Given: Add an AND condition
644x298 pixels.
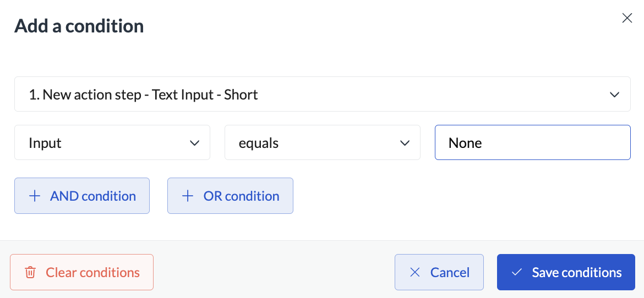Looking at the screenshot, I should click(82, 196).
